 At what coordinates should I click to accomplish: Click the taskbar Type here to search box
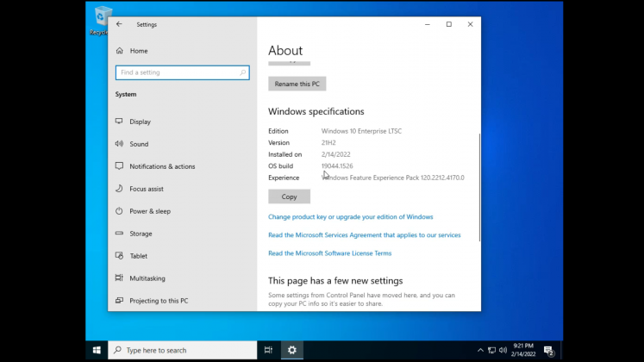(183, 350)
